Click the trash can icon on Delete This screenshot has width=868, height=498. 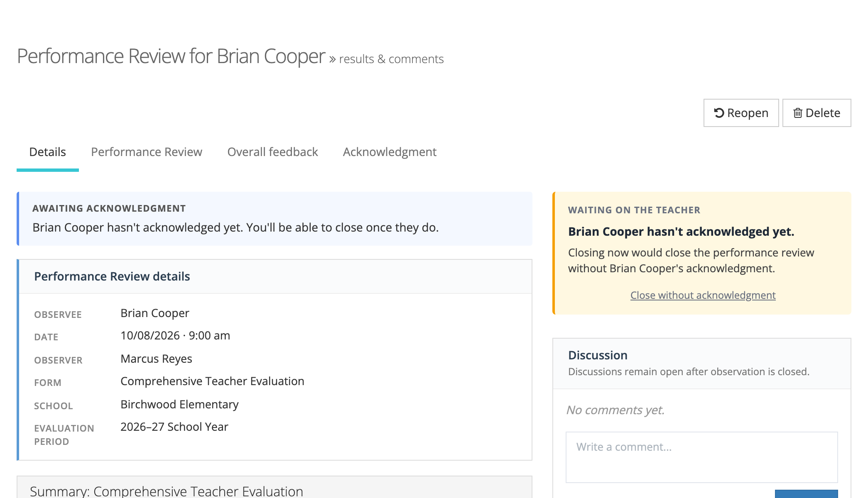pos(797,113)
